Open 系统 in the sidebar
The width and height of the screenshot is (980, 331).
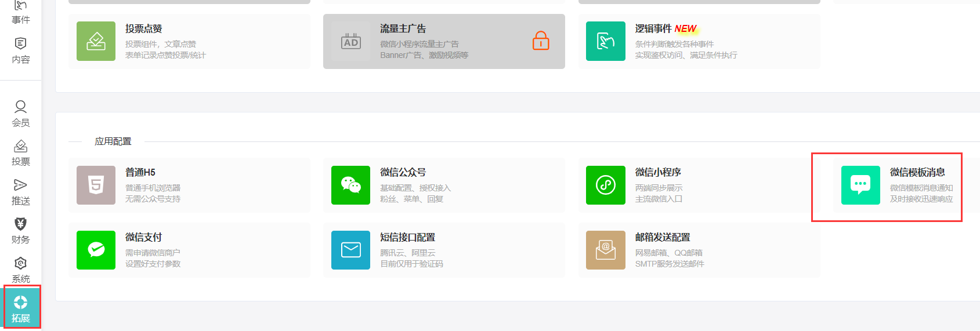[x=21, y=270]
